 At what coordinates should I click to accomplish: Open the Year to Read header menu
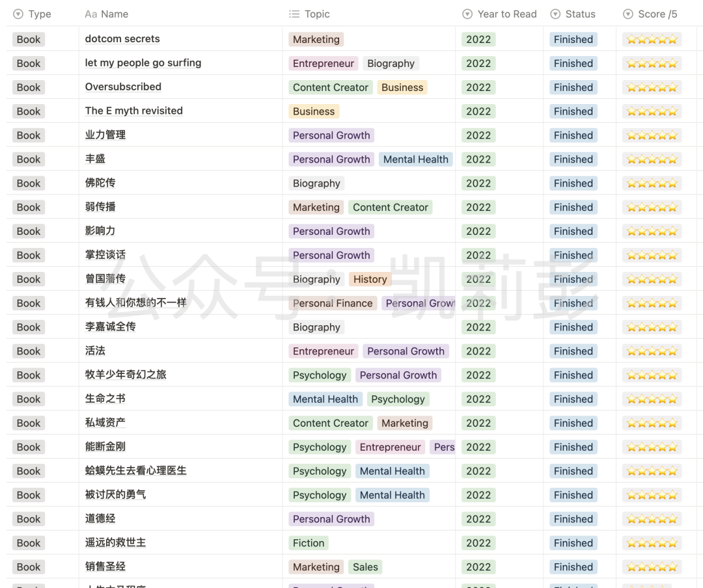pyautogui.click(x=499, y=14)
